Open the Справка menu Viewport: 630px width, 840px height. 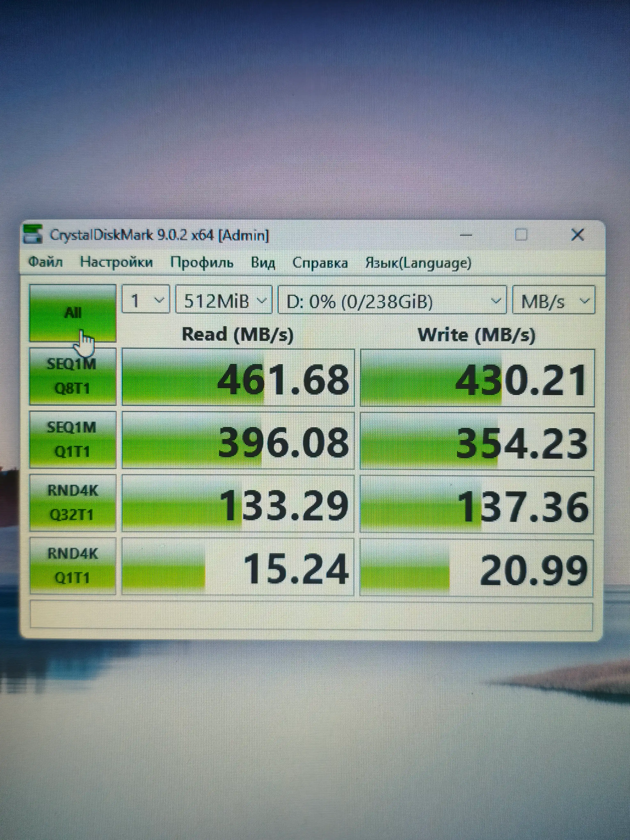[320, 263]
